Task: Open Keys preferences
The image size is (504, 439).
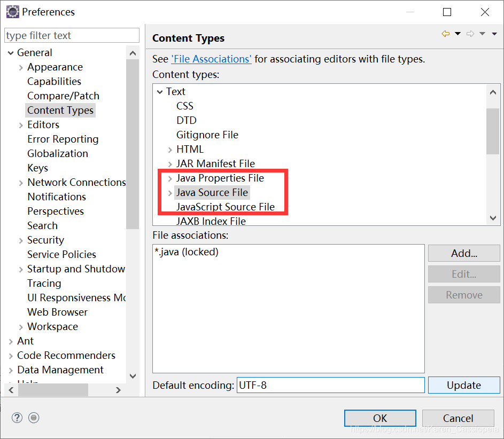Action: coord(37,168)
